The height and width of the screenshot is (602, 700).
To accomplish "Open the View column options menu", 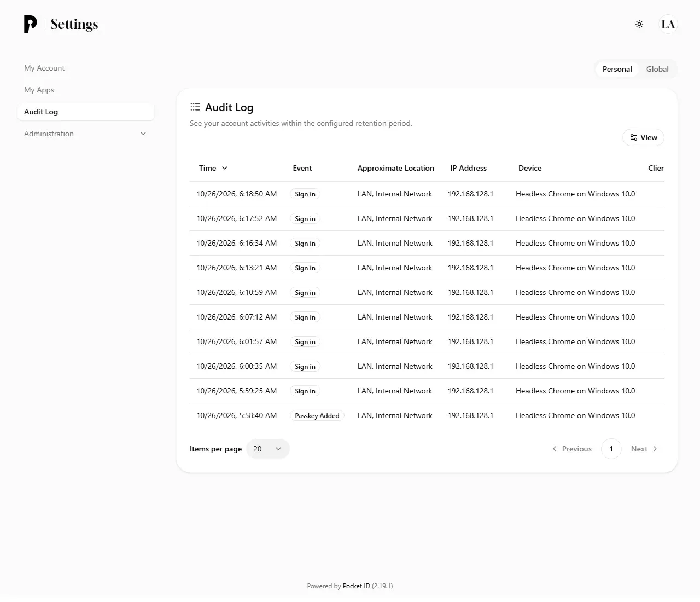I will pos(643,137).
